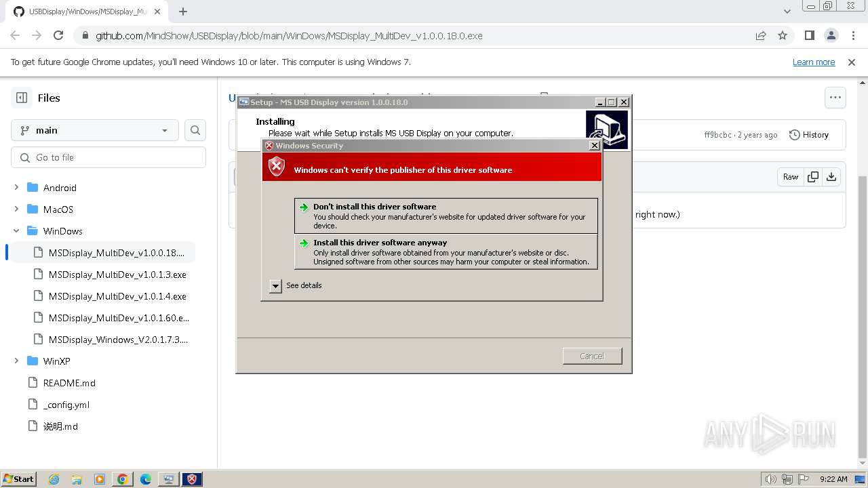Close the USBDisplay browser tab
This screenshot has height=488, width=868.
point(159,12)
